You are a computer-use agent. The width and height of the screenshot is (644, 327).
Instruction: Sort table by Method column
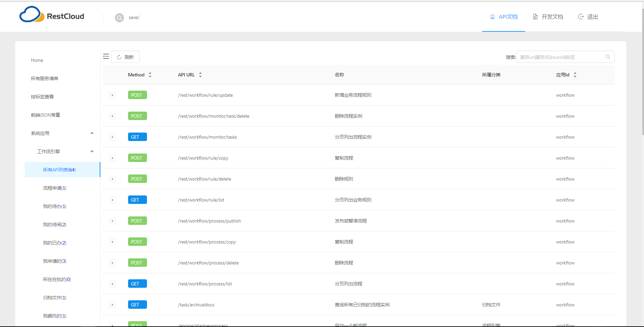[150, 74]
